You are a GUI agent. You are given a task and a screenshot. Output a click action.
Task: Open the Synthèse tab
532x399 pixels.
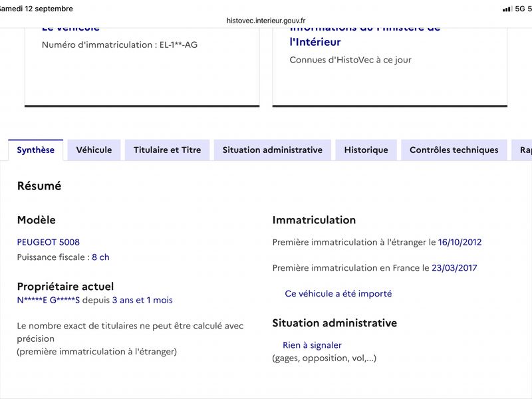36,150
